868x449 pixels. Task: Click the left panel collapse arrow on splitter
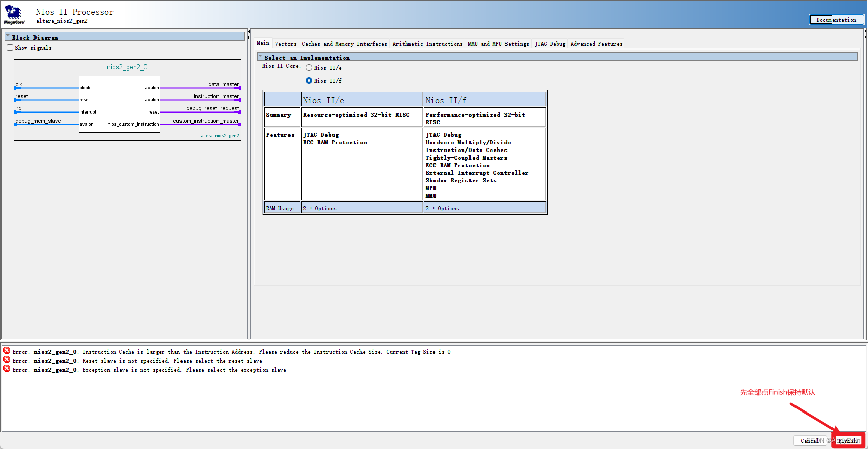click(249, 32)
